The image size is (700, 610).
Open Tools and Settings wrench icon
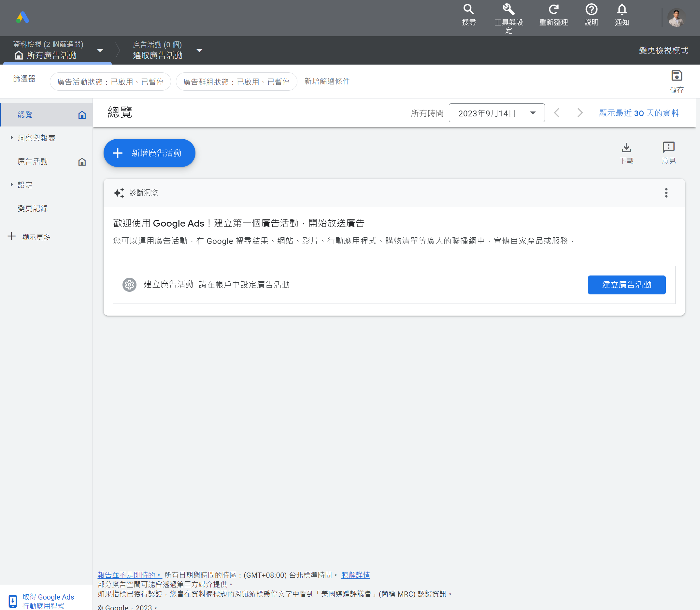pos(508,9)
